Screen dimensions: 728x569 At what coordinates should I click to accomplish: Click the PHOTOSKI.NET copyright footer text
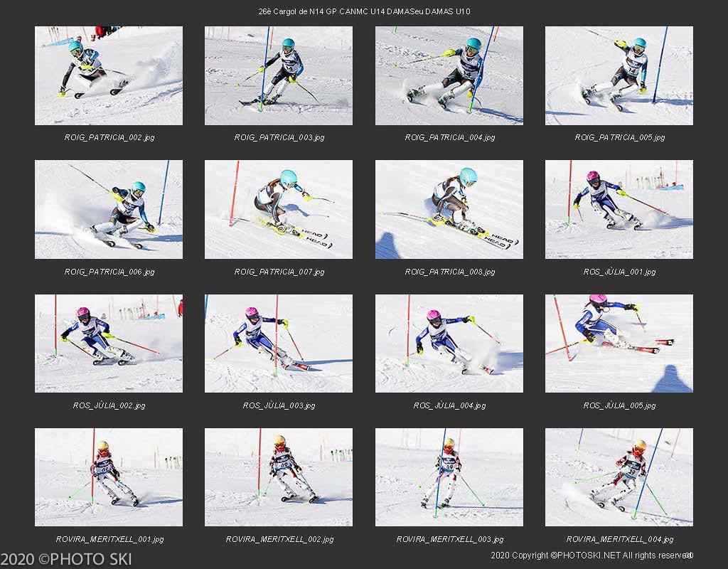click(x=591, y=555)
